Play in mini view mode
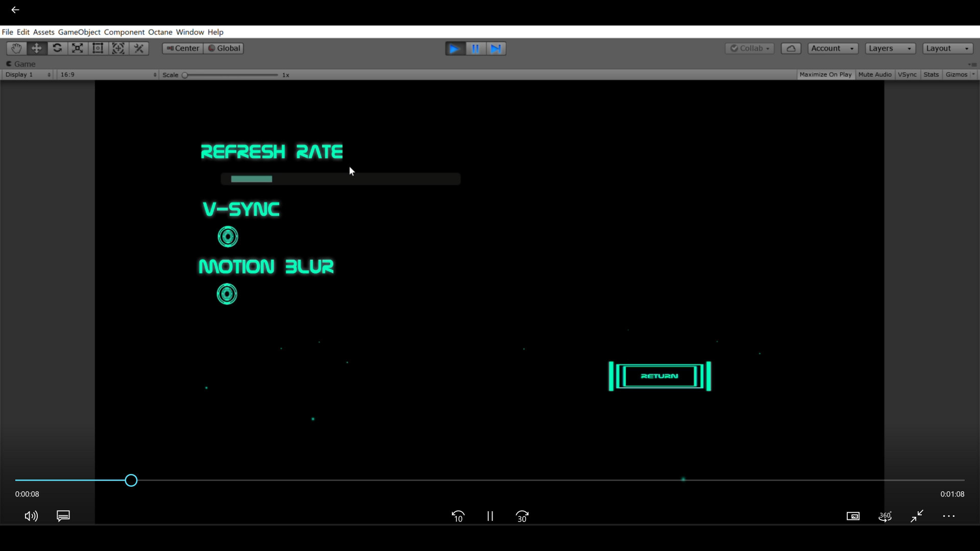980x551 pixels. pyautogui.click(x=853, y=516)
